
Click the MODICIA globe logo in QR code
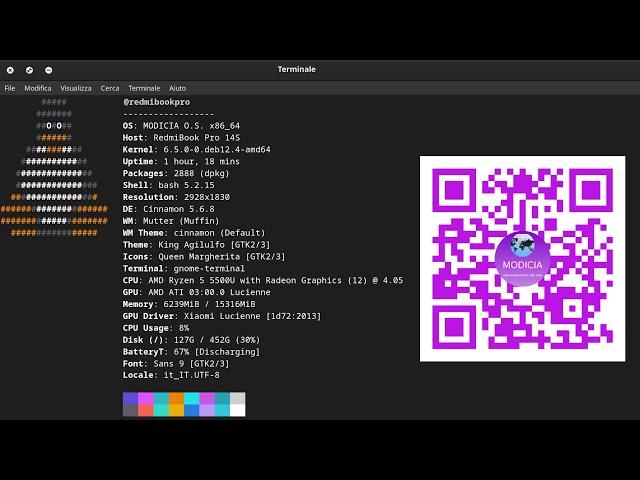[x=522, y=259]
